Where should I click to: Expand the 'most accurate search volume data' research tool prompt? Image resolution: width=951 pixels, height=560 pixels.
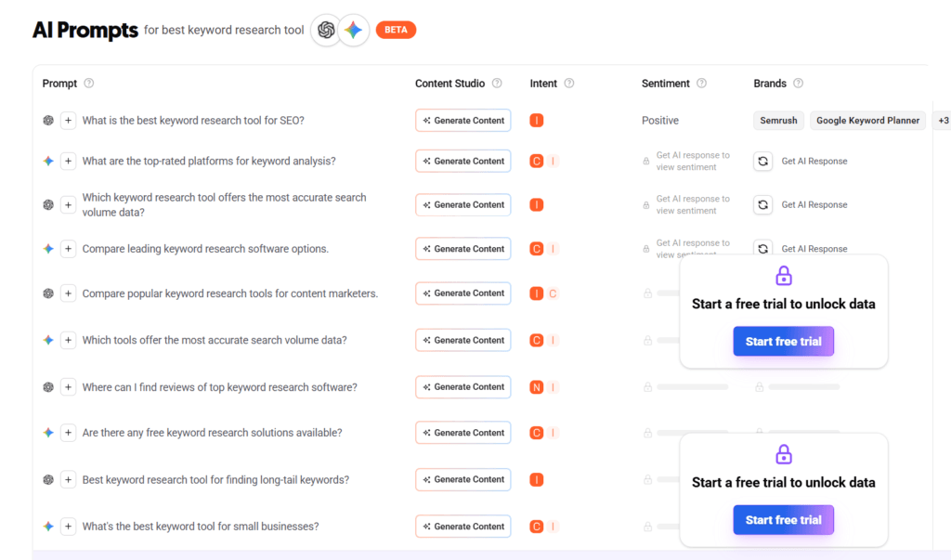(68, 205)
